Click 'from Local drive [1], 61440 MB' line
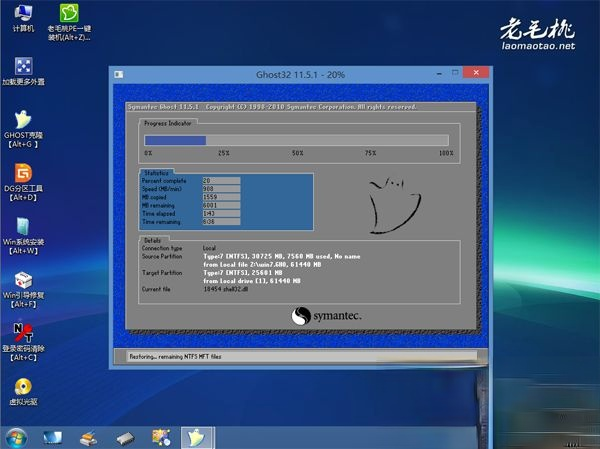 [x=252, y=281]
